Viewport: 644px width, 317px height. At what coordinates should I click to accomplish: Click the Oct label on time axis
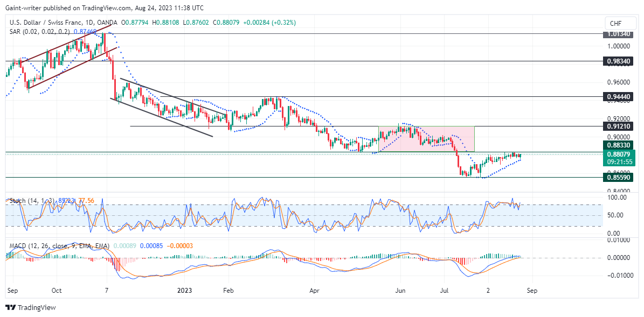(x=57, y=290)
